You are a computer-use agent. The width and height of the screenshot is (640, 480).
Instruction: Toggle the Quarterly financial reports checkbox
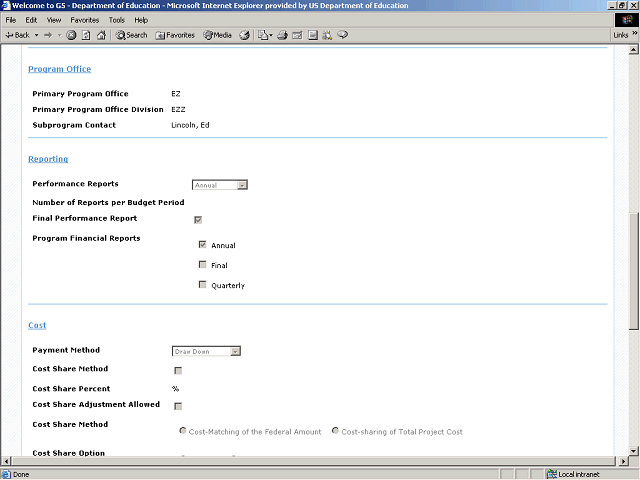[202, 284]
